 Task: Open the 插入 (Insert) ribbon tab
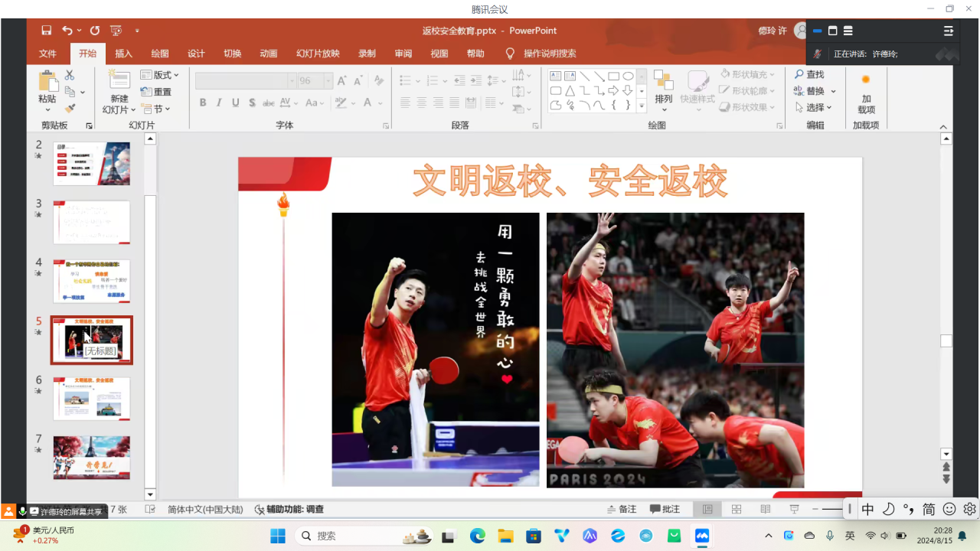tap(123, 54)
